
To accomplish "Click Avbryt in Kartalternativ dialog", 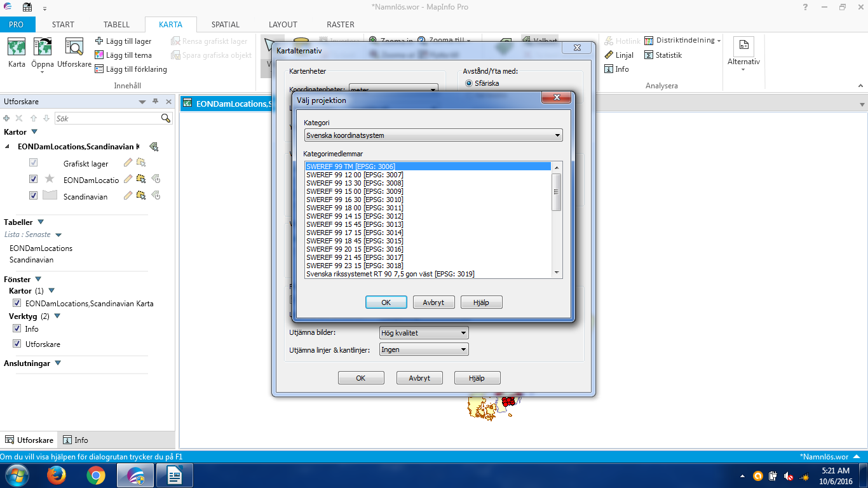I will [419, 378].
